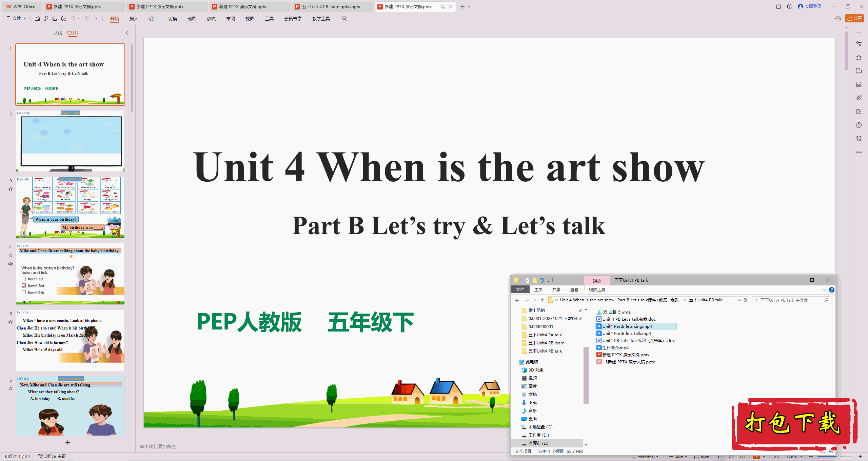Screen dimensions: 868x461
Task: Select file 05 曲目 5.wma
Action: pos(614,312)
